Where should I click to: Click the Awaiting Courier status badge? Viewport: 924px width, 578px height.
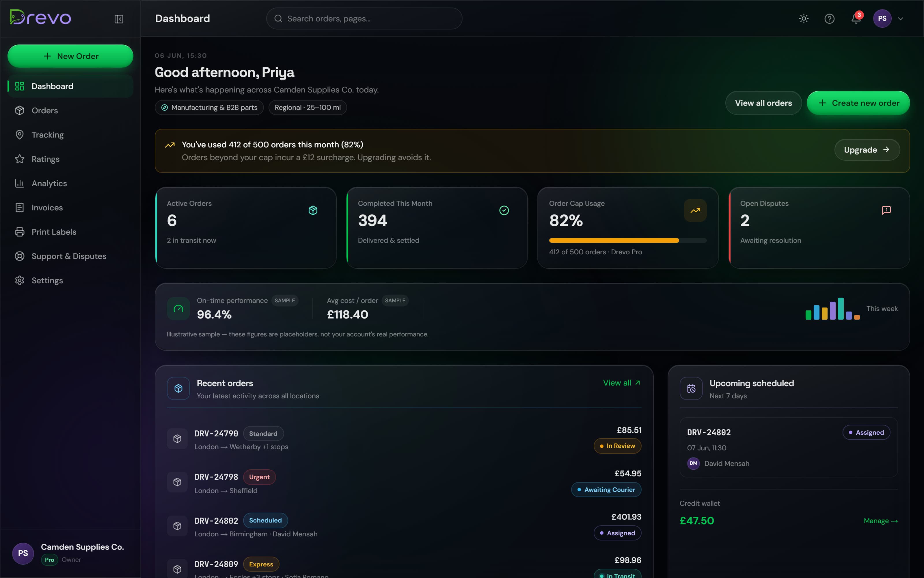coord(606,490)
